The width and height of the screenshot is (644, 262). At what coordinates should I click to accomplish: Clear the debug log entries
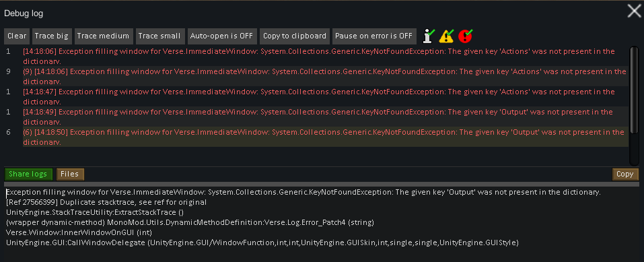point(17,36)
